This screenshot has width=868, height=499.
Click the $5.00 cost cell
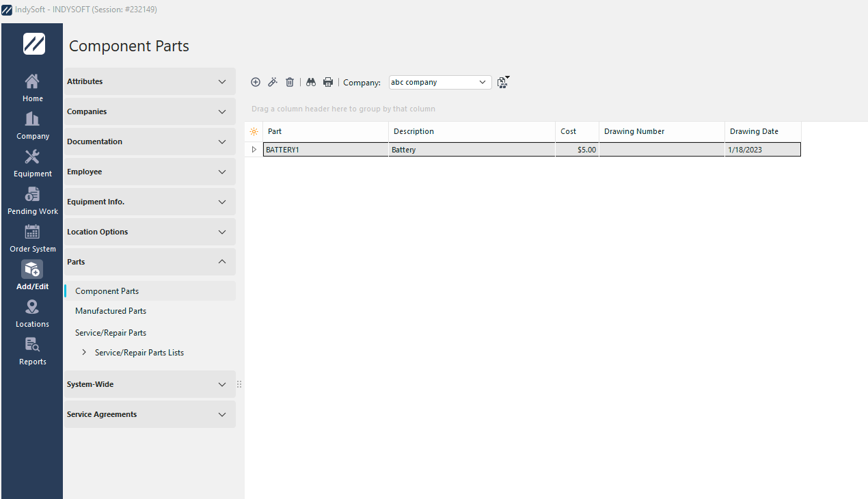pyautogui.click(x=577, y=150)
